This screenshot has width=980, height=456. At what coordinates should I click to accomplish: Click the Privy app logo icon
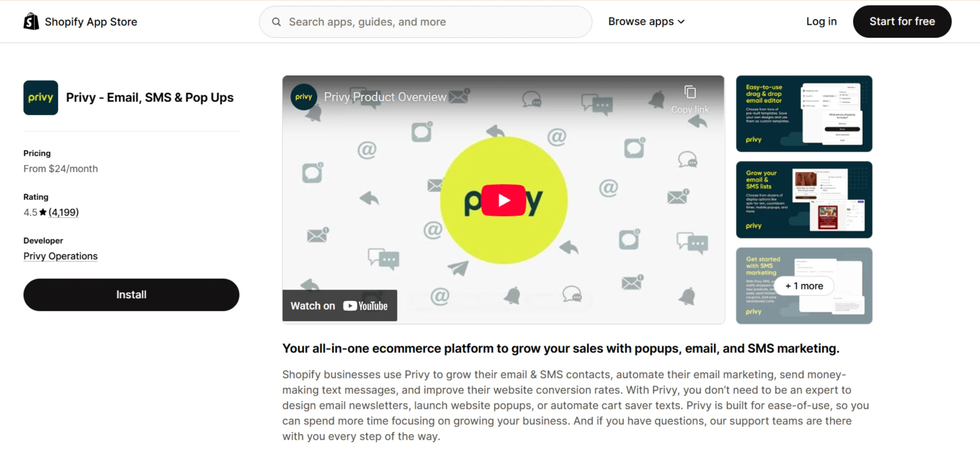tap(41, 98)
